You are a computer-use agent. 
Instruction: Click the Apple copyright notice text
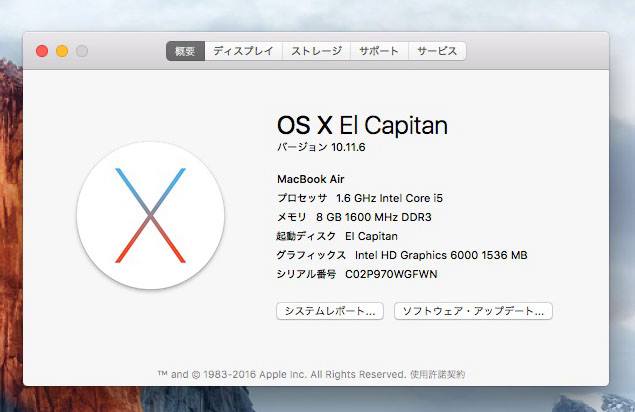pyautogui.click(x=282, y=374)
